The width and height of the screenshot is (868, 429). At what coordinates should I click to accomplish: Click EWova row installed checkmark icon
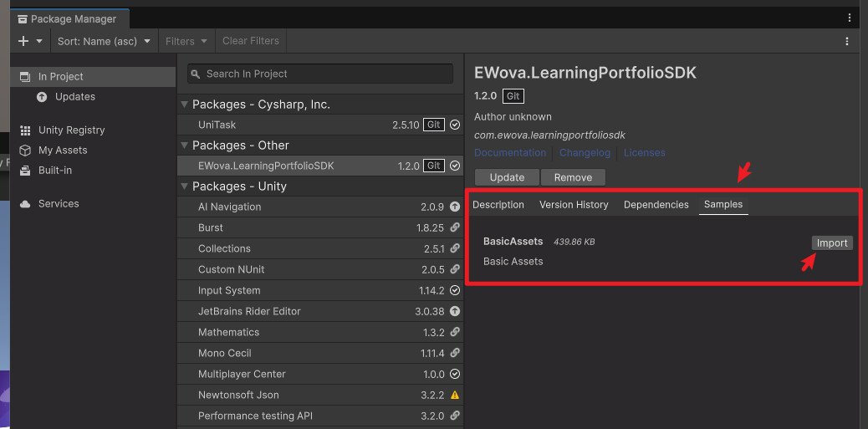(455, 166)
